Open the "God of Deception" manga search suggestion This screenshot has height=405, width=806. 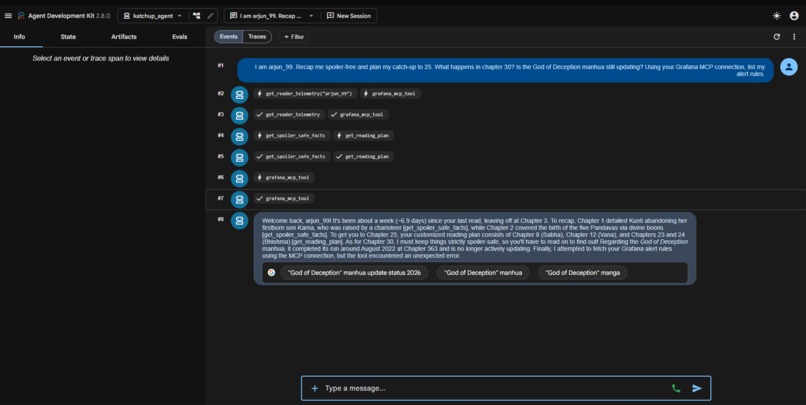tap(582, 273)
